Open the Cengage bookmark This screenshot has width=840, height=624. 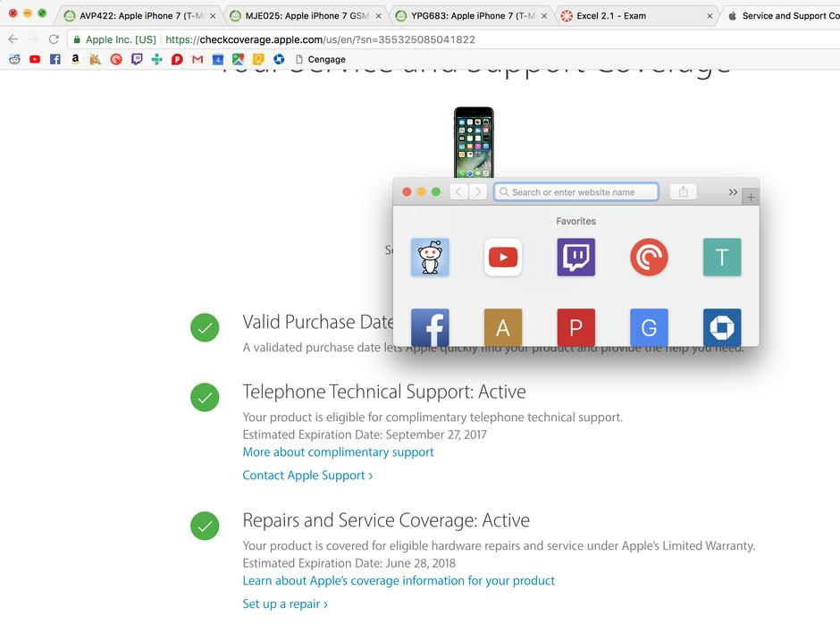pyautogui.click(x=320, y=59)
